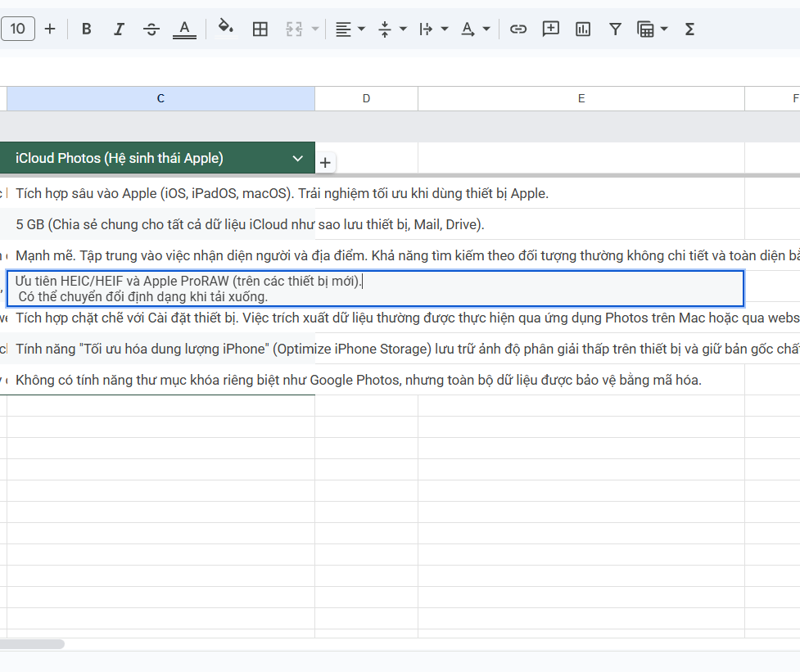This screenshot has height=672, width=800.
Task: Open iCloud Photos column header dropdown chevron
Action: 298,159
